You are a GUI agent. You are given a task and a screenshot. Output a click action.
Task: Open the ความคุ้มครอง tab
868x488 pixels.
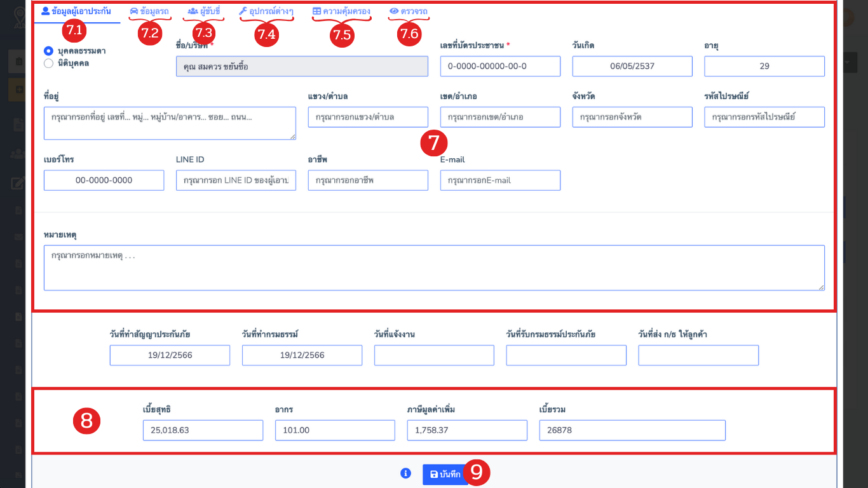click(341, 11)
